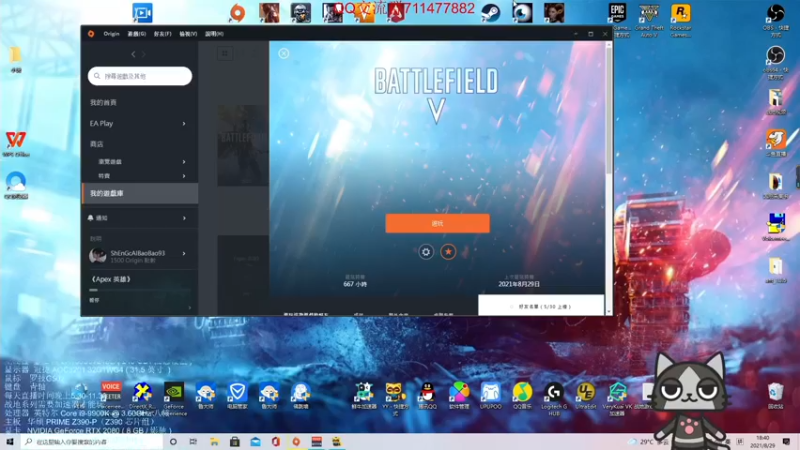Open the yellow folder icon on the desktop
The image size is (800, 450).
click(15, 59)
